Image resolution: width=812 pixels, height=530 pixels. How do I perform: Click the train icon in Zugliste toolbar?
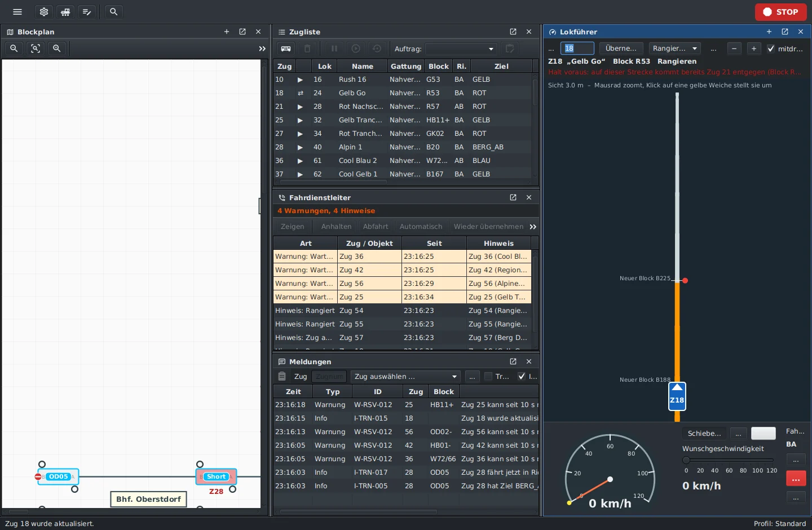coord(286,49)
